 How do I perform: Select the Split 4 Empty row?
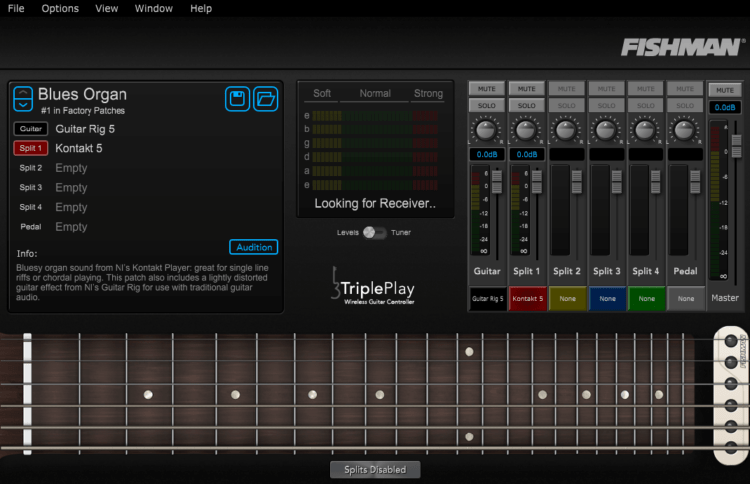tap(145, 207)
